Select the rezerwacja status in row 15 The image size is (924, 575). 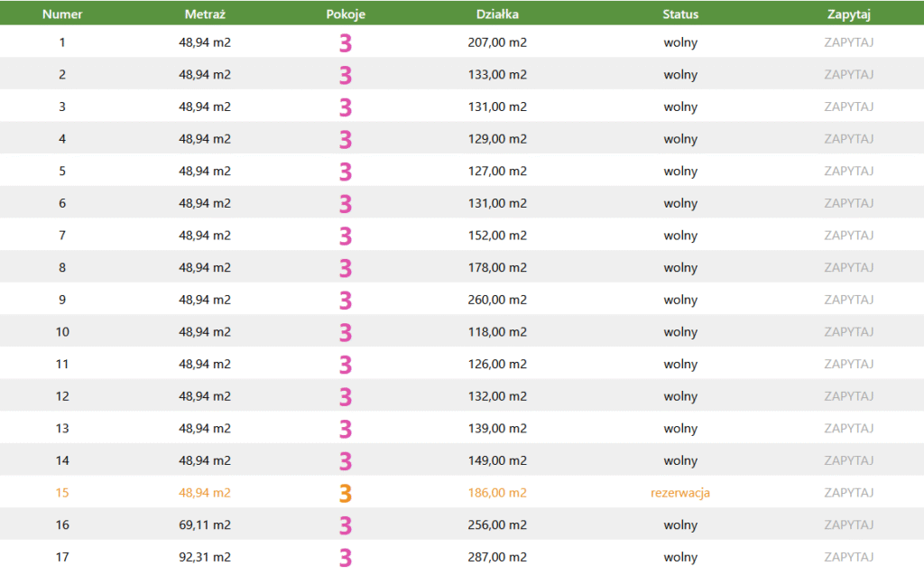(680, 493)
